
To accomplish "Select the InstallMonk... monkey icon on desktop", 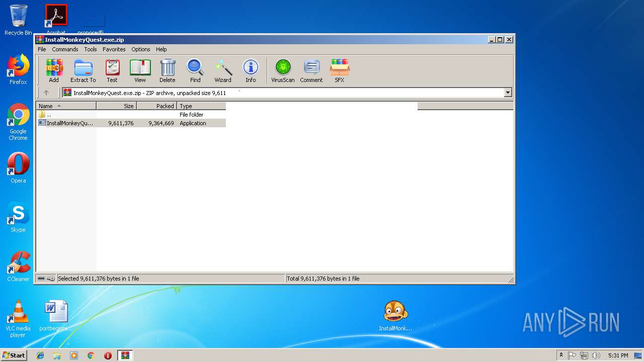I will point(395,316).
